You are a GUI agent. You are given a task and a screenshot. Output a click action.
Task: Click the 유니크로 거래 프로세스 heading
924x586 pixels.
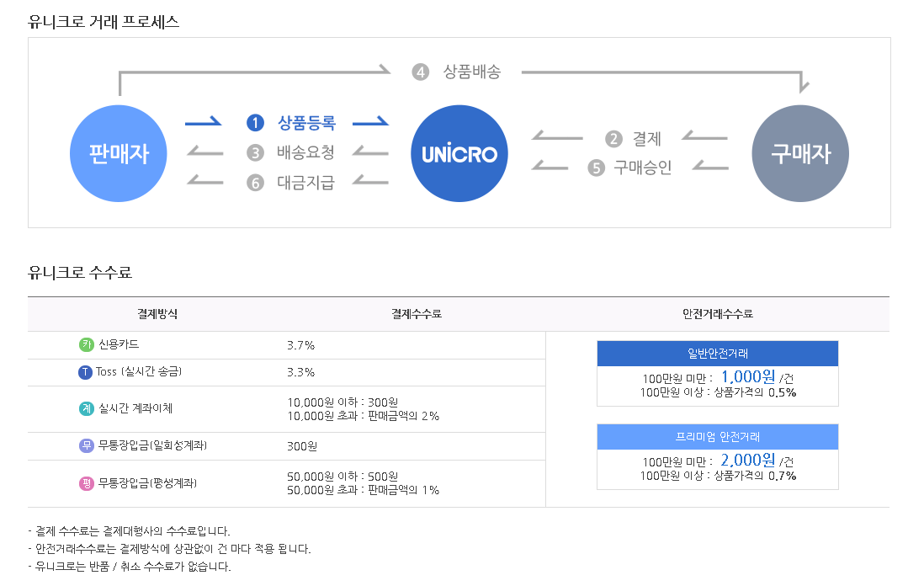click(x=104, y=22)
